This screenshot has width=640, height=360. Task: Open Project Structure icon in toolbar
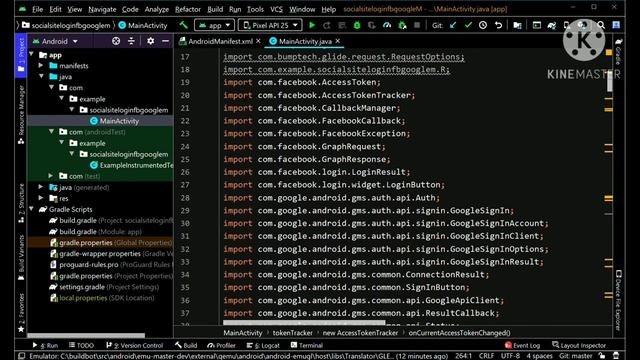tap(517, 25)
